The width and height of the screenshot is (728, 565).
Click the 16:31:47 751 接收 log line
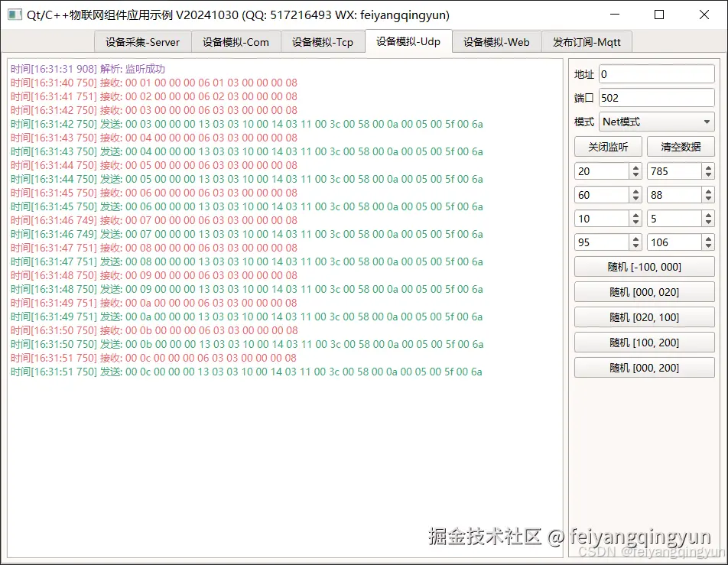point(154,248)
